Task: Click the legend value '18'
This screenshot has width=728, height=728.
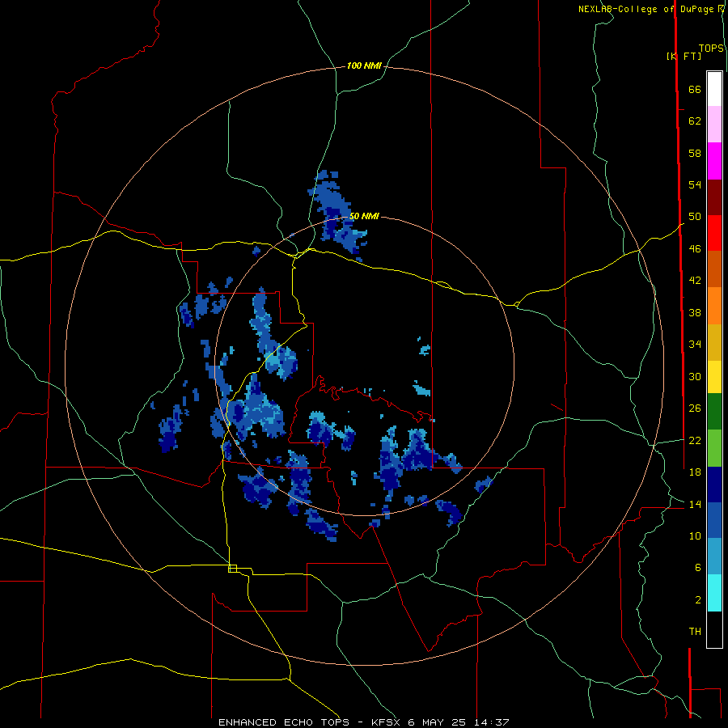Action: 695,472
